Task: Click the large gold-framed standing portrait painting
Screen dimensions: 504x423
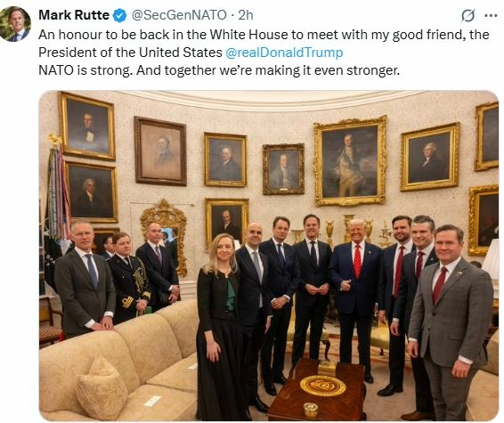Action: click(x=350, y=161)
